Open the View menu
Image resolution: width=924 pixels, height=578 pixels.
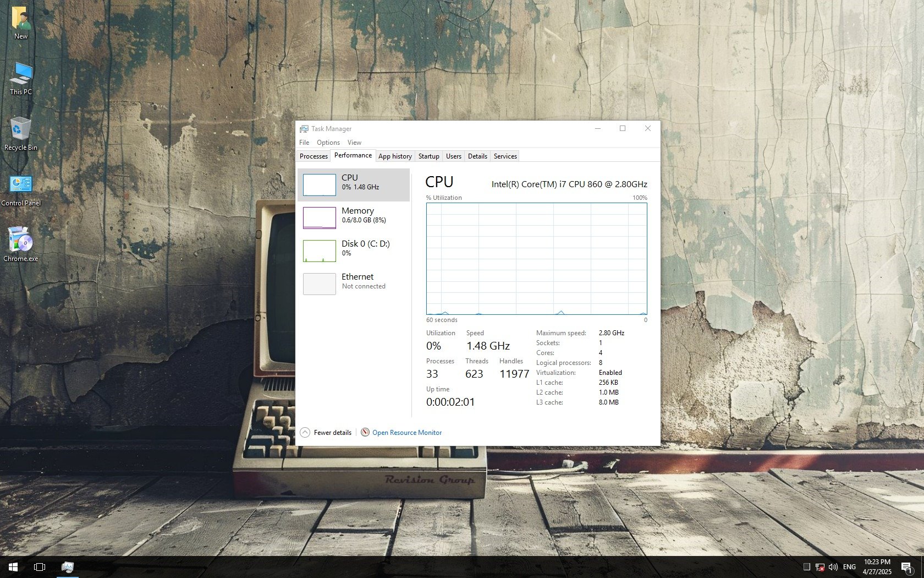354,143
